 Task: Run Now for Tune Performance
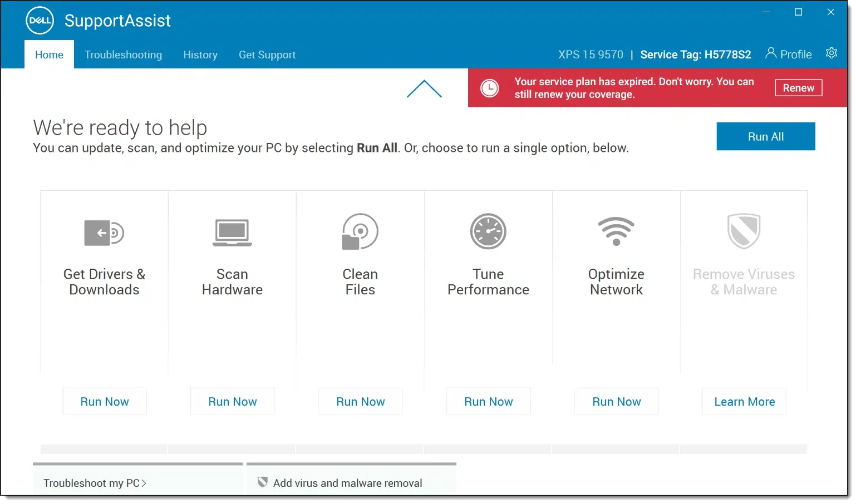tap(489, 402)
